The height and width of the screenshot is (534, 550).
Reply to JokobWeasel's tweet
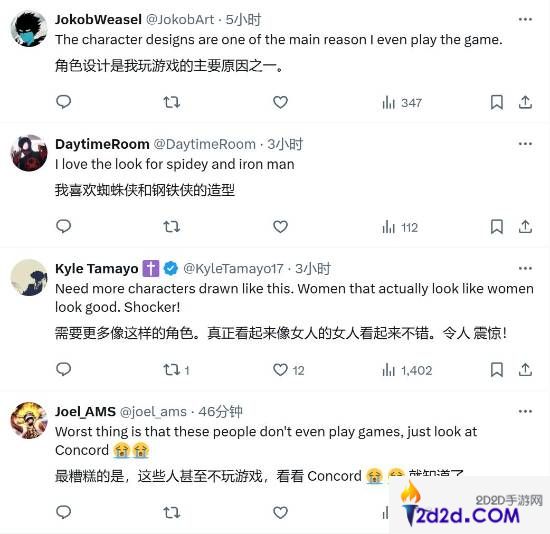(63, 102)
